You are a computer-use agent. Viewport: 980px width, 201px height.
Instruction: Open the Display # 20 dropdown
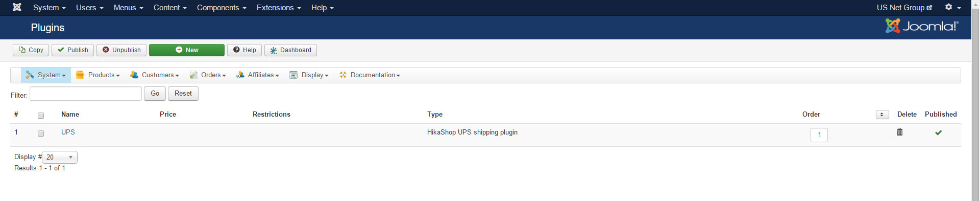[x=60, y=157]
